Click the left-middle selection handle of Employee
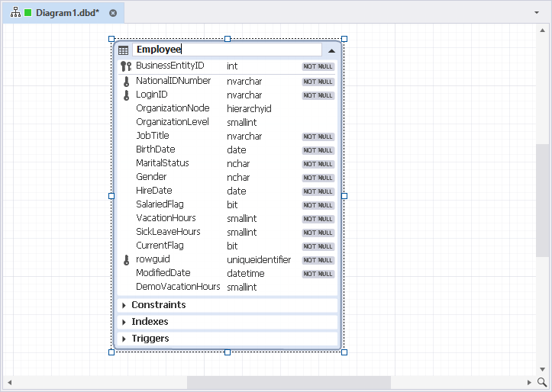Image resolution: width=552 pixels, height=392 pixels. tap(111, 196)
